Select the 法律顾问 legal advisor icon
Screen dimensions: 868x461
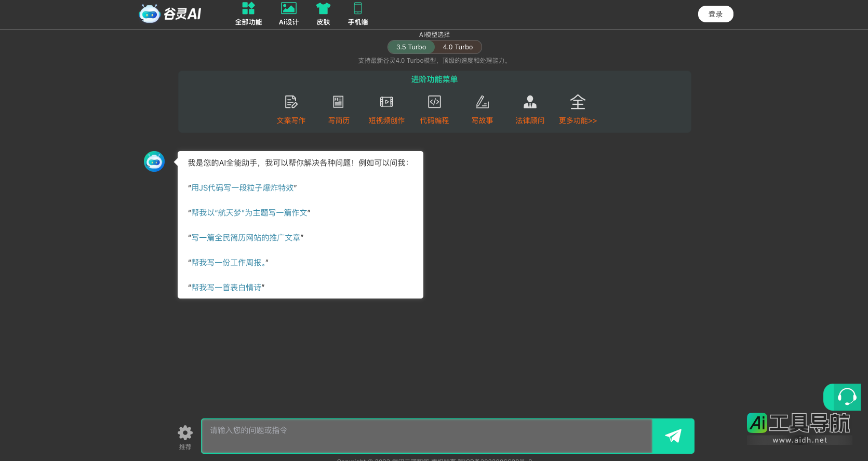(530, 102)
